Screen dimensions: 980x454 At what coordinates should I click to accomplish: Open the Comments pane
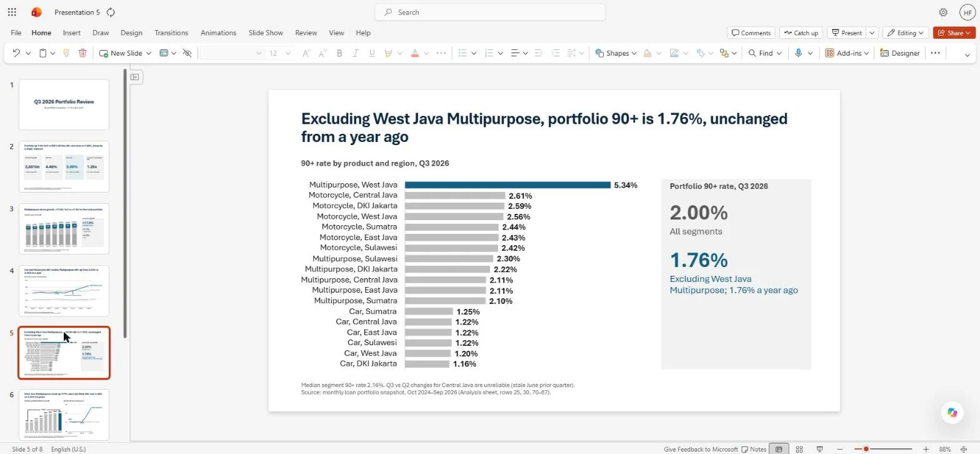pyautogui.click(x=751, y=33)
